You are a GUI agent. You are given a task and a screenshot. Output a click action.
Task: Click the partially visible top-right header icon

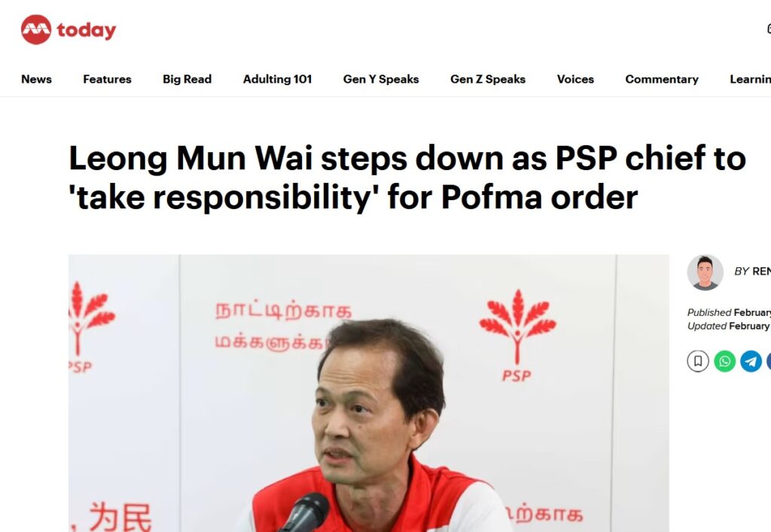pos(769,29)
